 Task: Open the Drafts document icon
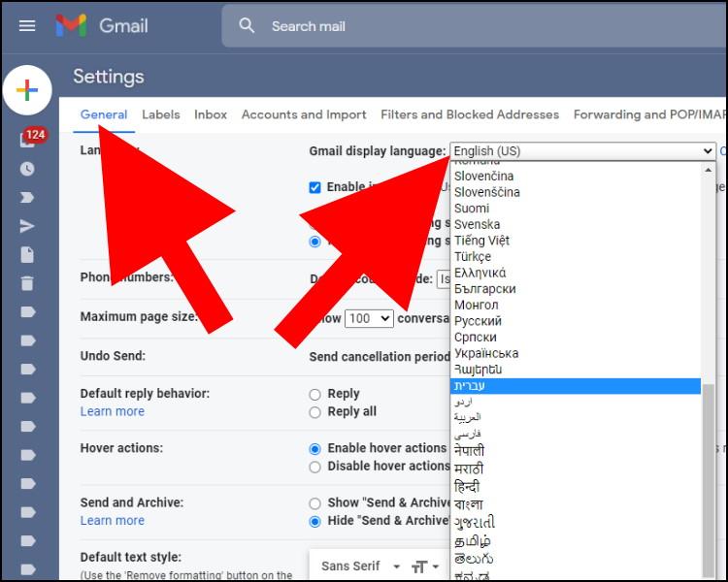click(x=27, y=255)
